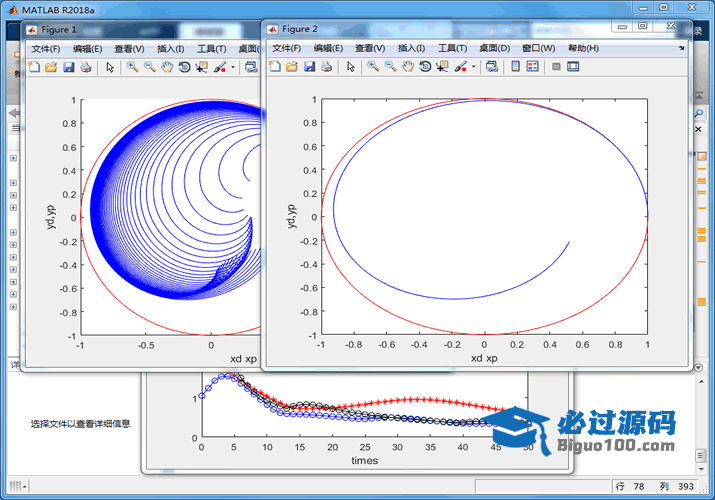
Task: Open 插入(I) menu in Figure 2
Action: [411, 48]
